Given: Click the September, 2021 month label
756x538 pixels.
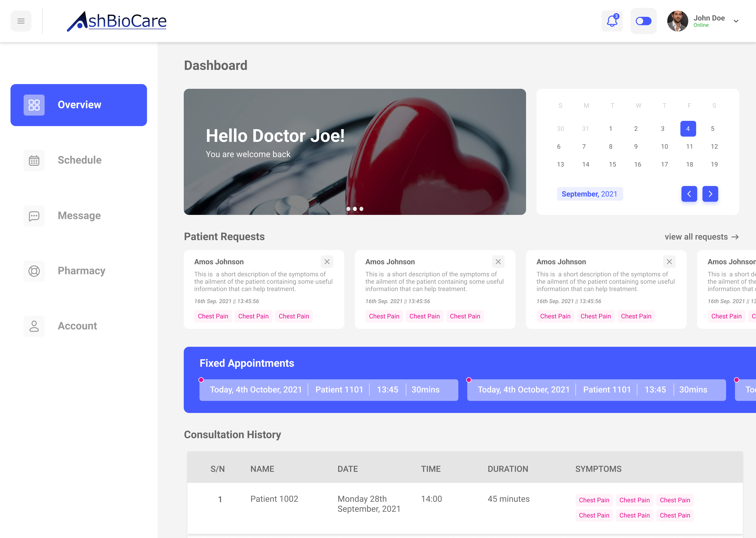Looking at the screenshot, I should [590, 194].
